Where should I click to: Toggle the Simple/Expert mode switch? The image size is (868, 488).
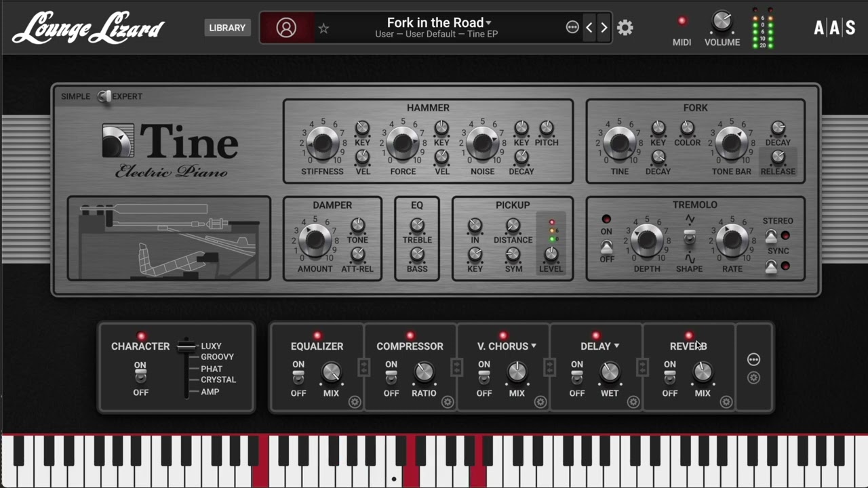[104, 96]
